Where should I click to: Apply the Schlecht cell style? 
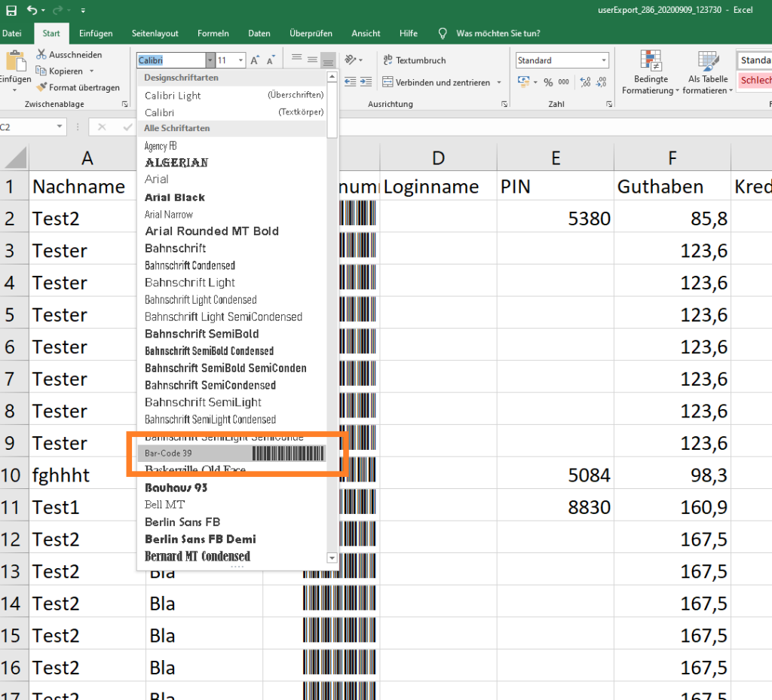(755, 80)
